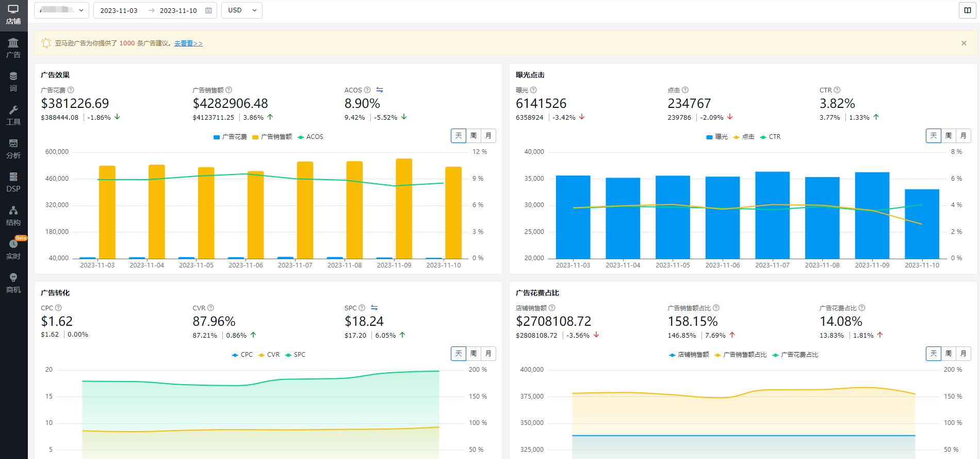980x459 pixels.
Task: Open the 店铺 section in sidebar
Action: (x=13, y=14)
